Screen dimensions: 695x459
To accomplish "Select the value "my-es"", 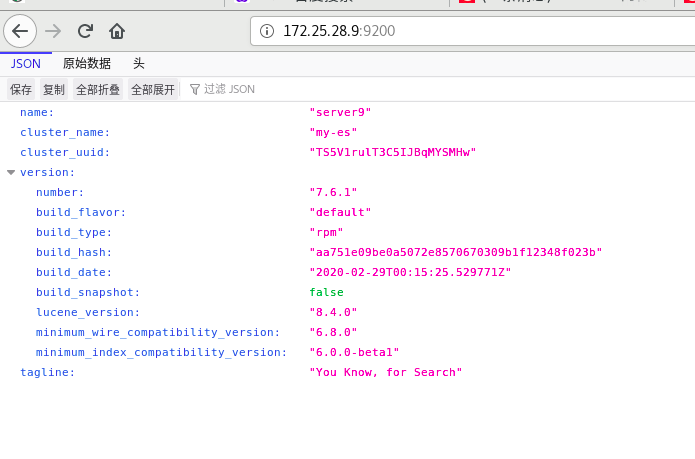I will click(x=333, y=132).
